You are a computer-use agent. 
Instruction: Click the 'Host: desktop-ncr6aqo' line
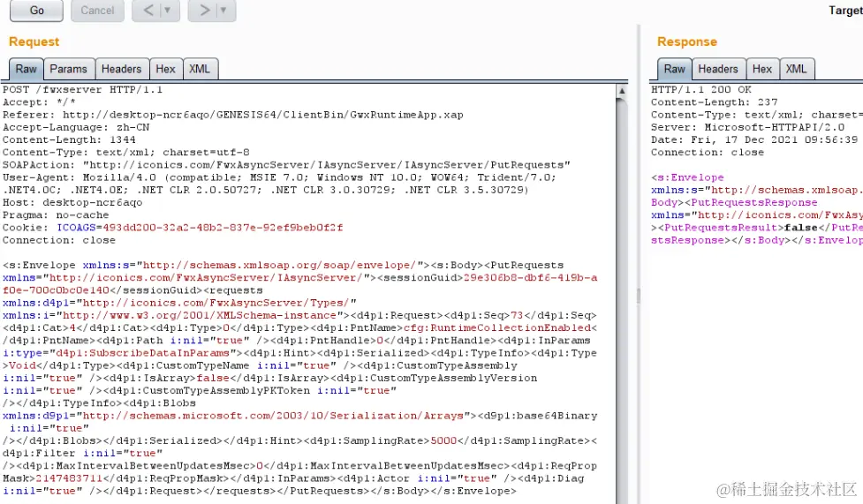tap(72, 202)
